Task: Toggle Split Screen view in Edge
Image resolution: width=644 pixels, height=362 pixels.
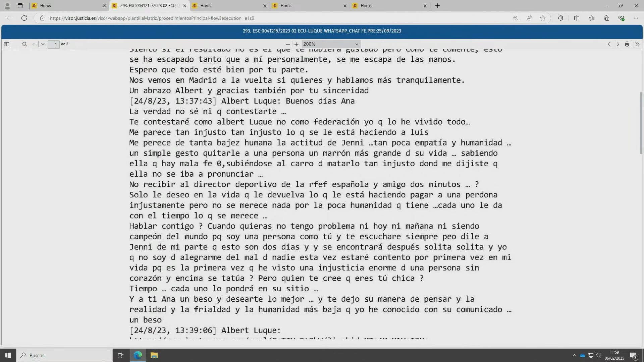Action: (x=577, y=18)
